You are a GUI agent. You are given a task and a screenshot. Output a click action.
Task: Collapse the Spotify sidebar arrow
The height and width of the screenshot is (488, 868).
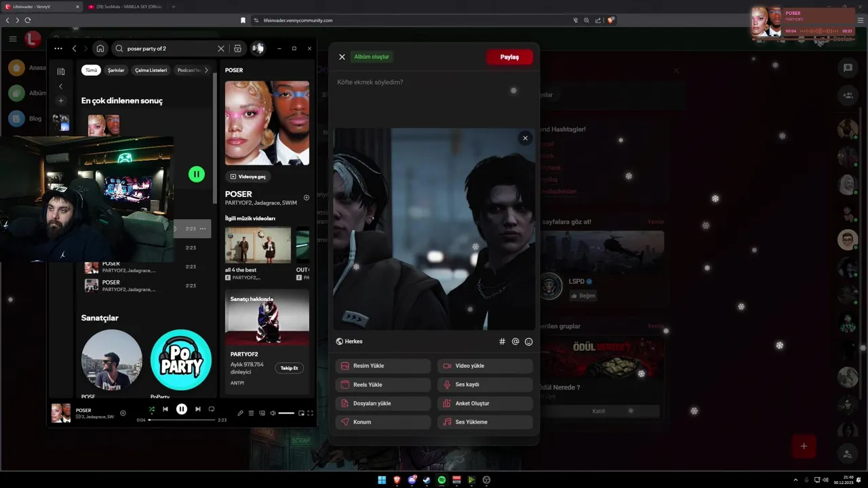coord(60,86)
